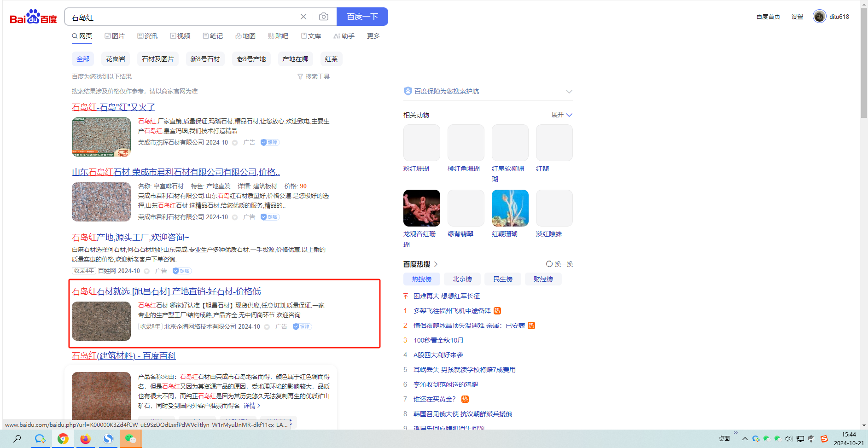Select the 新8号石材 filter chip
868x448 pixels.
pyautogui.click(x=205, y=59)
